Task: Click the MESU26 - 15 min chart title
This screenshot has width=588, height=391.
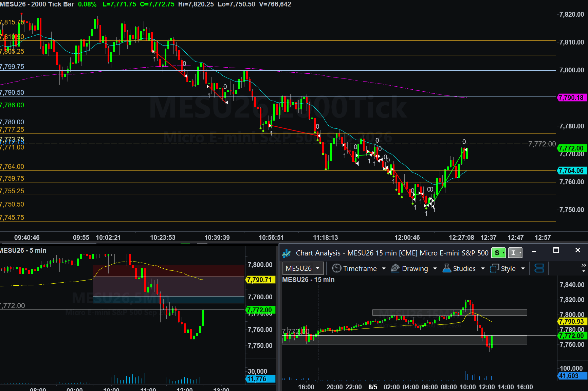Action: [308, 280]
